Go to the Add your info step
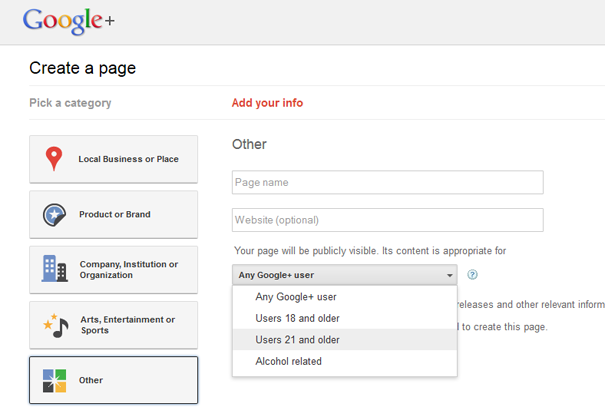 [267, 103]
